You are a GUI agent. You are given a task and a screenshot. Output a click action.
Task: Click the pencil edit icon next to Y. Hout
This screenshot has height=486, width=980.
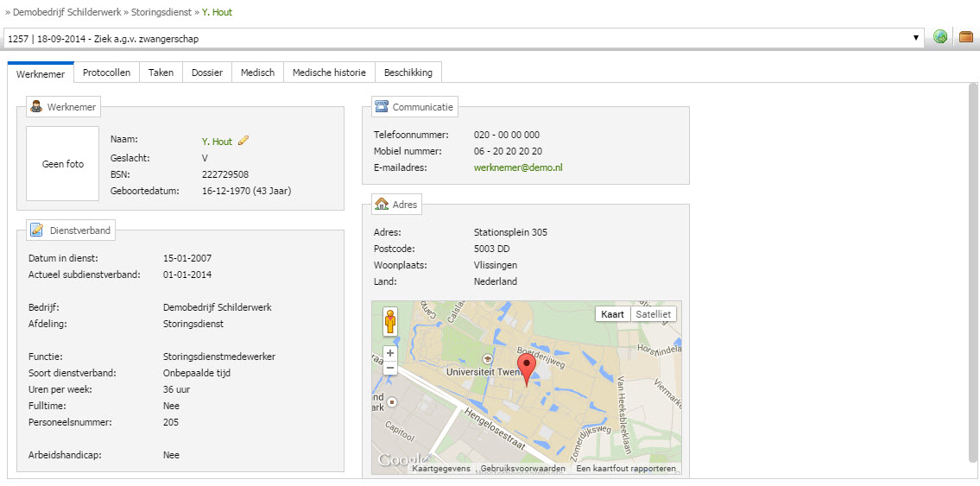pos(243,141)
